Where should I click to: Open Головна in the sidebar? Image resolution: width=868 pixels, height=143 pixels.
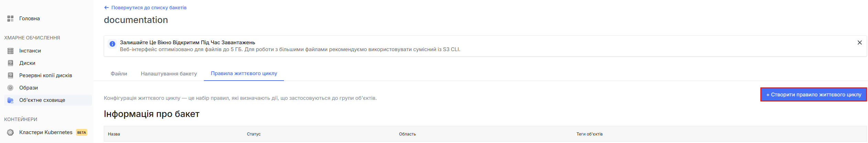pos(30,19)
